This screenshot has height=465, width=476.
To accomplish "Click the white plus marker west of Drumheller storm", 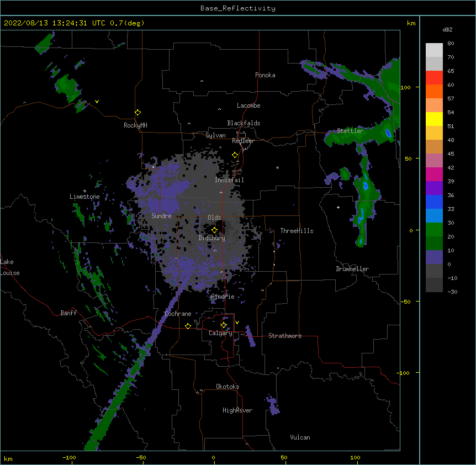I will [x=338, y=207].
